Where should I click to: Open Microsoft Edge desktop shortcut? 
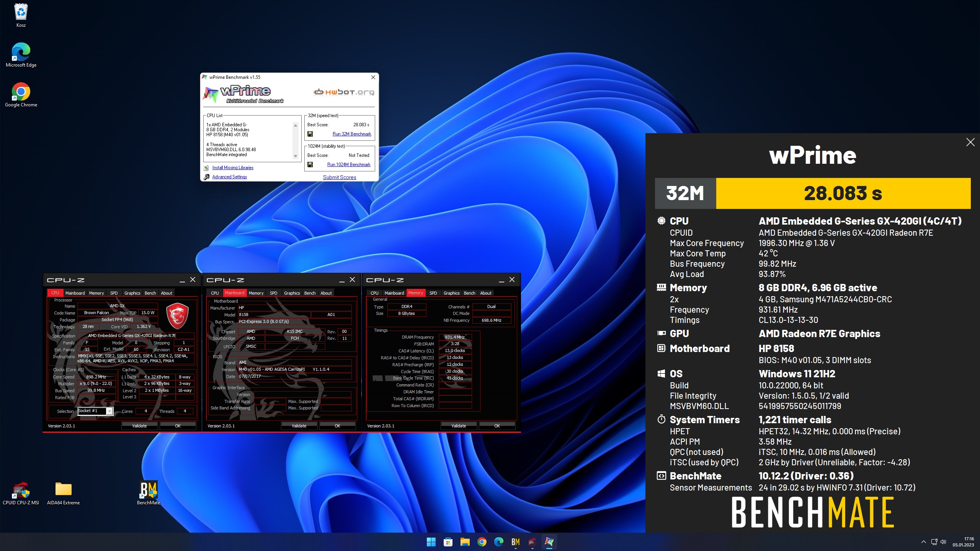pyautogui.click(x=21, y=55)
